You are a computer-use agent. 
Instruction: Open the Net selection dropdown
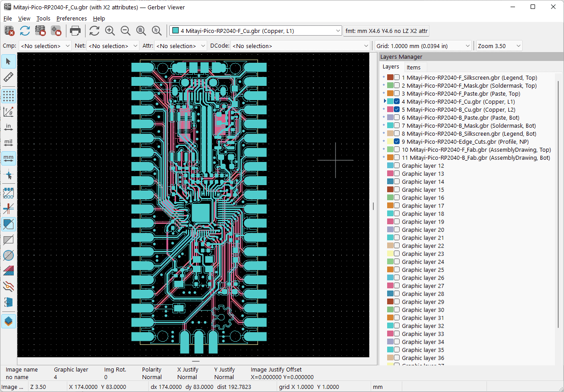(114, 46)
